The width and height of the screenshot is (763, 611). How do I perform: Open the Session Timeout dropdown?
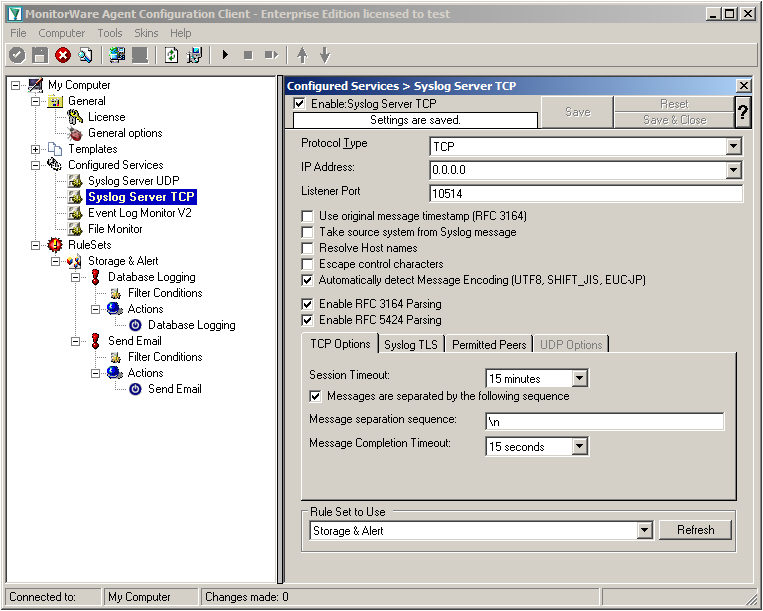pyautogui.click(x=580, y=378)
